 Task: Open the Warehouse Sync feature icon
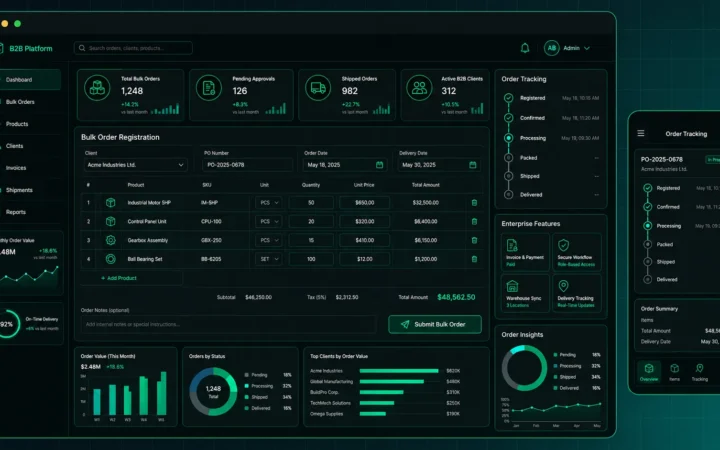point(512,286)
